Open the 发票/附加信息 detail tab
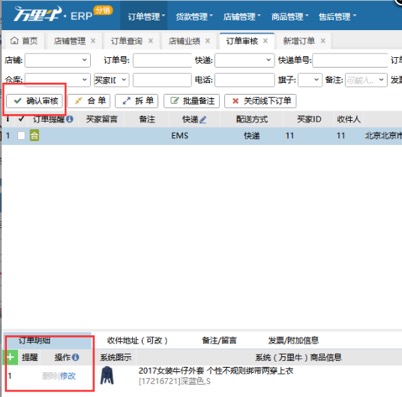 (293, 340)
